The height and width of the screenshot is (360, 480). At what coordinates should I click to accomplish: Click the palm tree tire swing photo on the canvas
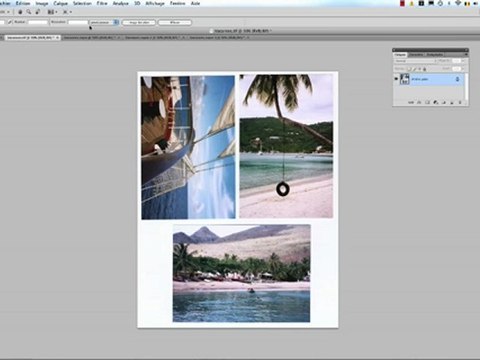(x=286, y=146)
